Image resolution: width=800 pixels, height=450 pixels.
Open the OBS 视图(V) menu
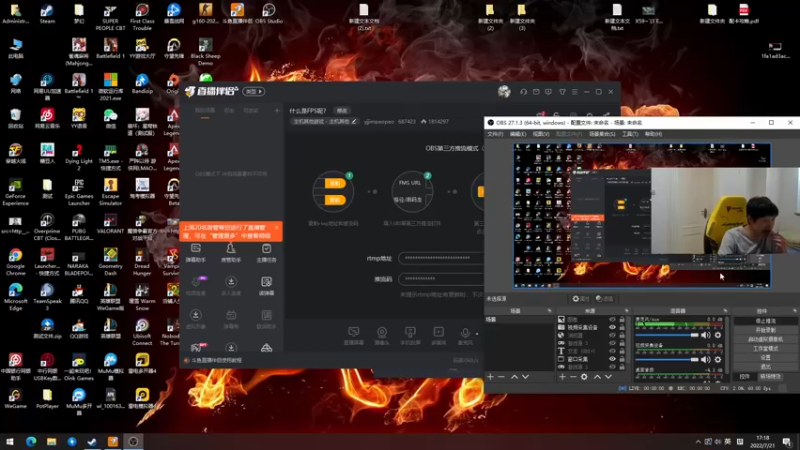coord(541,134)
